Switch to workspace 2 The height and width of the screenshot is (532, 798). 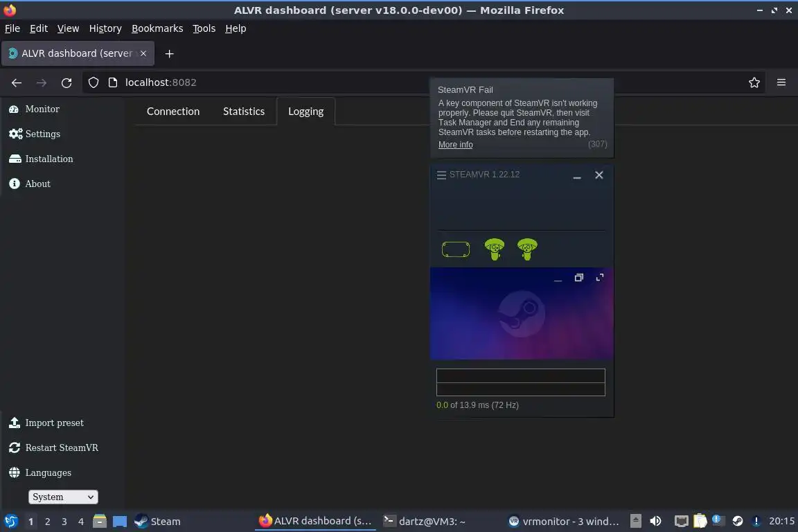pyautogui.click(x=47, y=522)
